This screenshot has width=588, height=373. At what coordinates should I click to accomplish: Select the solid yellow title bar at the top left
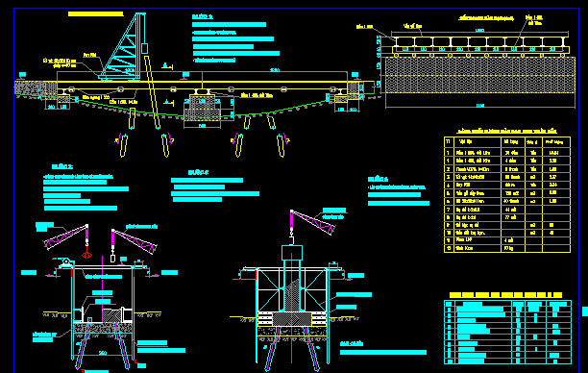pos(96,13)
